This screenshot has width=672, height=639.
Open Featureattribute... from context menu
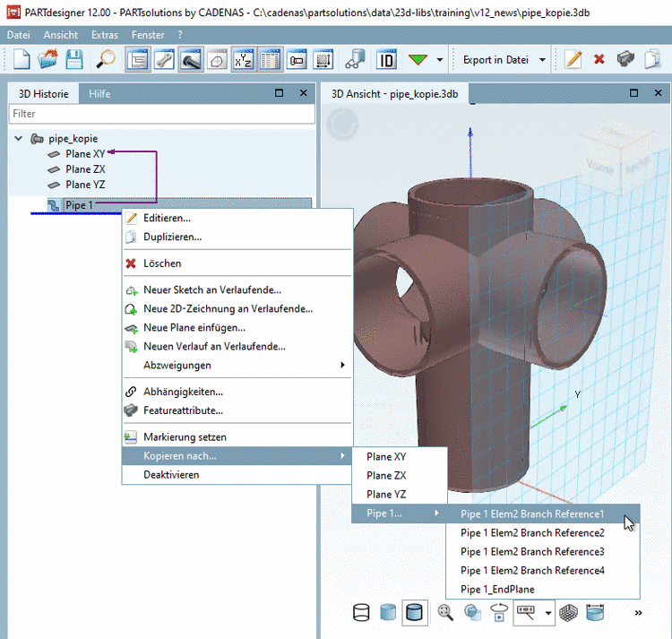point(237,411)
